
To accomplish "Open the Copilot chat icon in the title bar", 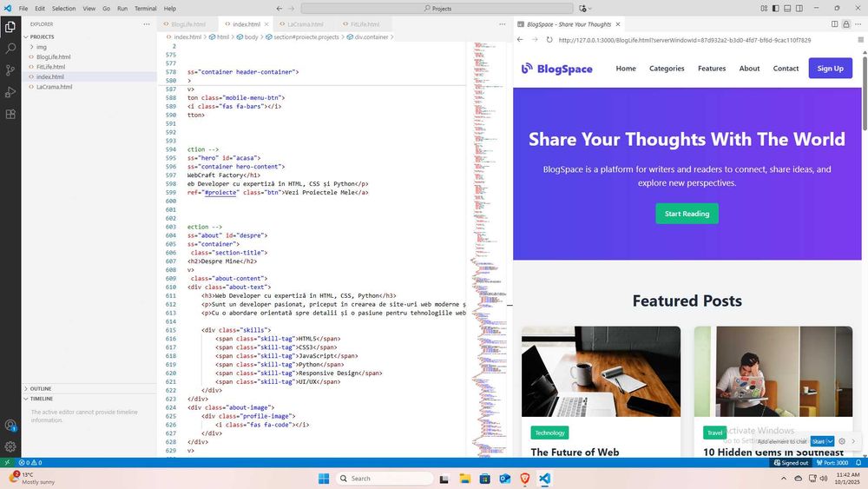I will 582,9.
